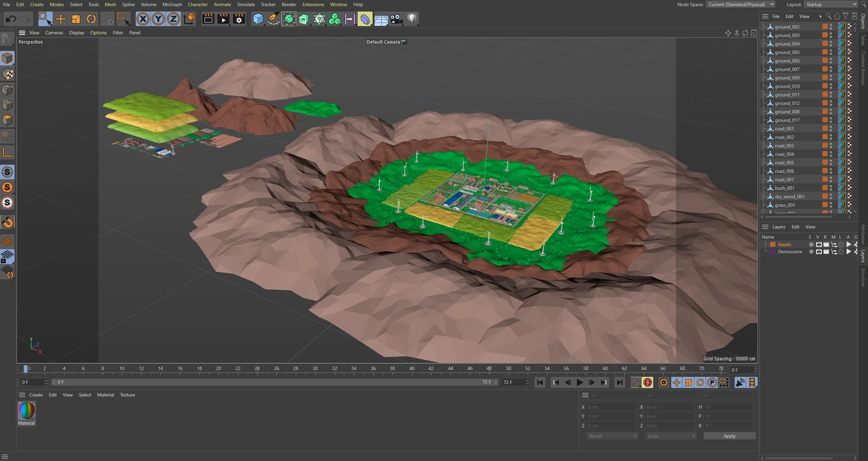Open the viewport Cameras menu
The height and width of the screenshot is (461, 868).
[54, 33]
